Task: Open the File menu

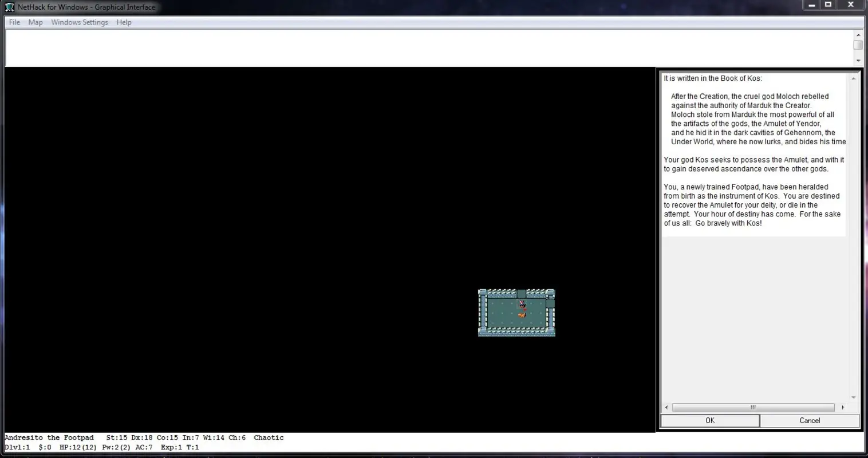Action: coord(13,22)
